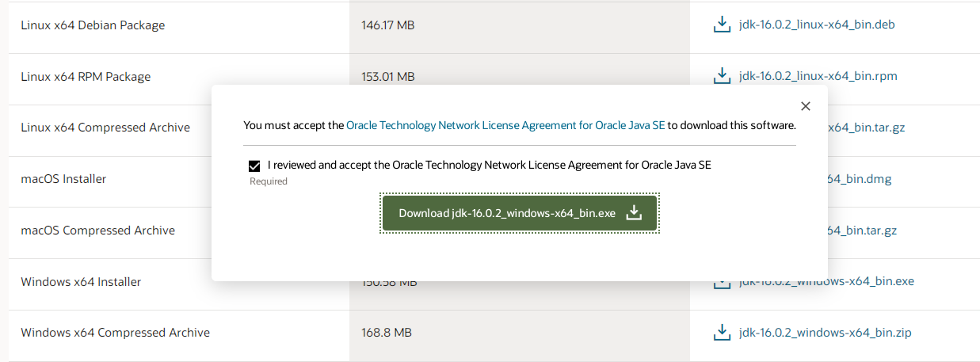Image resolution: width=980 pixels, height=362 pixels.
Task: Click download icon beside linux-x64_bin.deb
Action: click(722, 25)
